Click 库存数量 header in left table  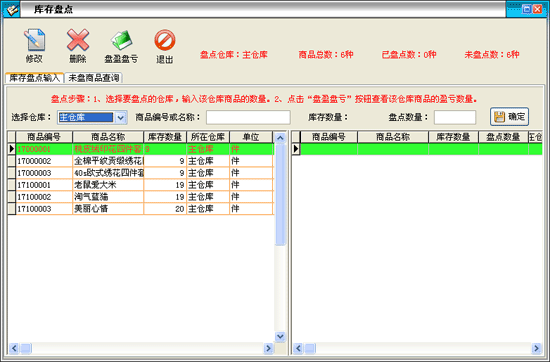coord(165,137)
